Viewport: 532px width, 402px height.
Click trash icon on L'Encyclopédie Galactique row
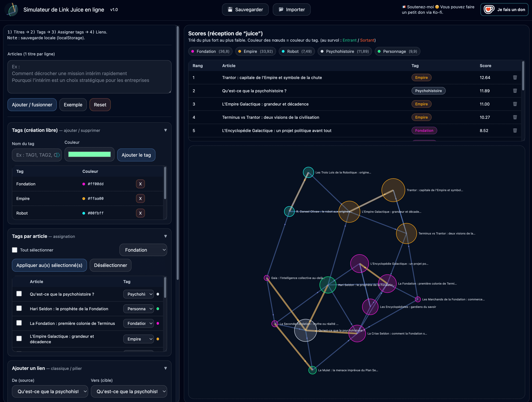[515, 130]
